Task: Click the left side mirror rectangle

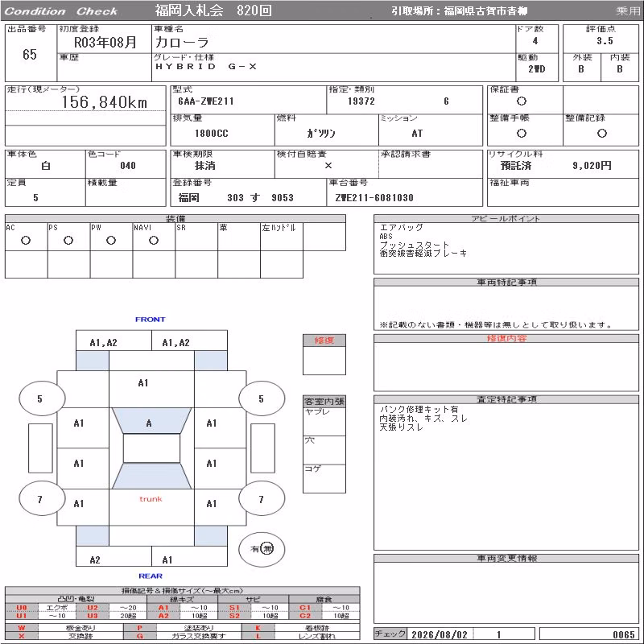Action: coord(40,448)
